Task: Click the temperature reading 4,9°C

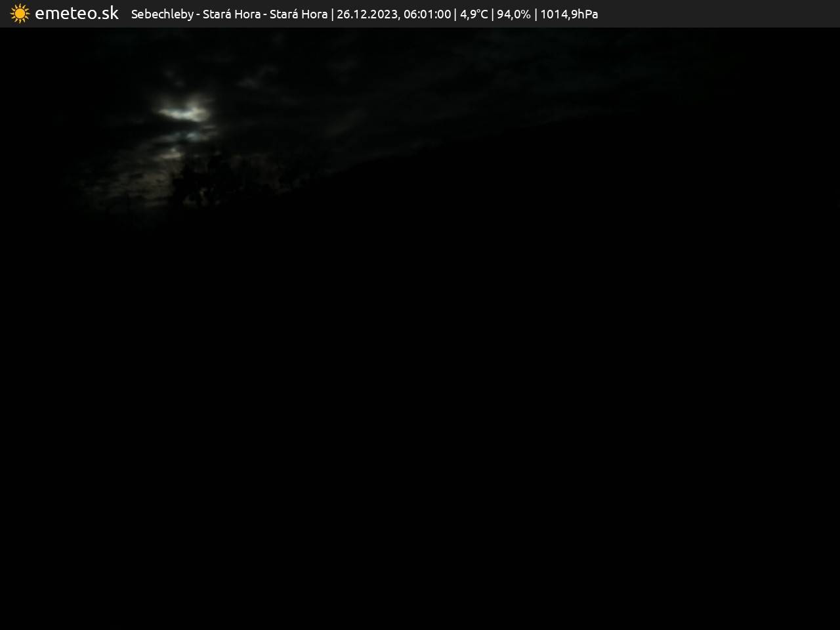Action: click(x=474, y=14)
